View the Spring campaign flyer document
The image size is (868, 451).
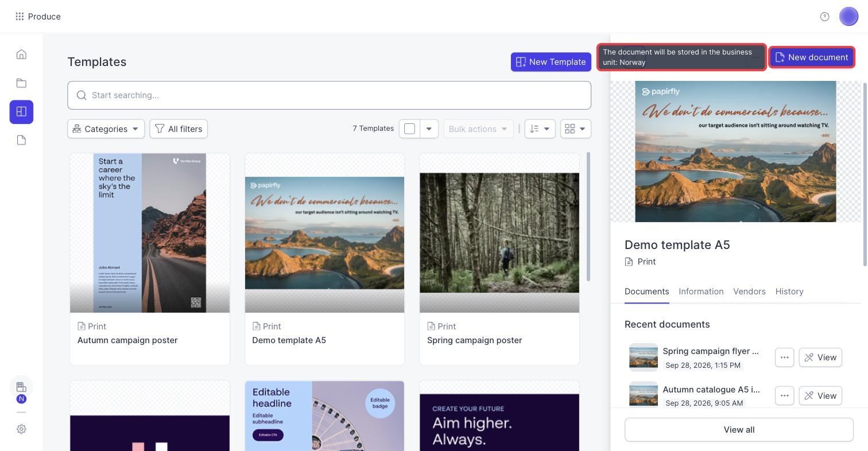(820, 357)
